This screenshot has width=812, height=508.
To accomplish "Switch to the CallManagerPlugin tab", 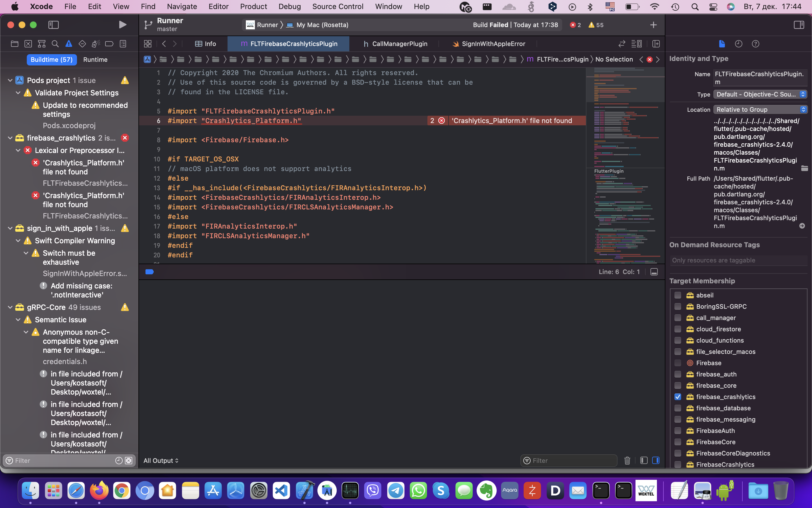I will coord(396,44).
